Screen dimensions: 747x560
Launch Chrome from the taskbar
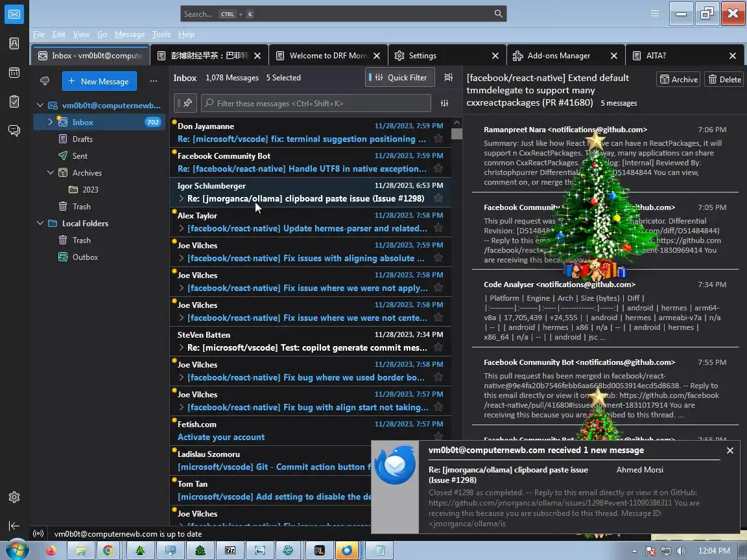(108, 550)
